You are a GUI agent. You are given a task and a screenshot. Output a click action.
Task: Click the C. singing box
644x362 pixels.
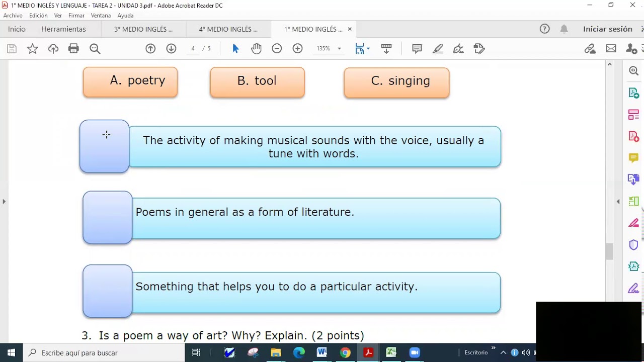(396, 82)
